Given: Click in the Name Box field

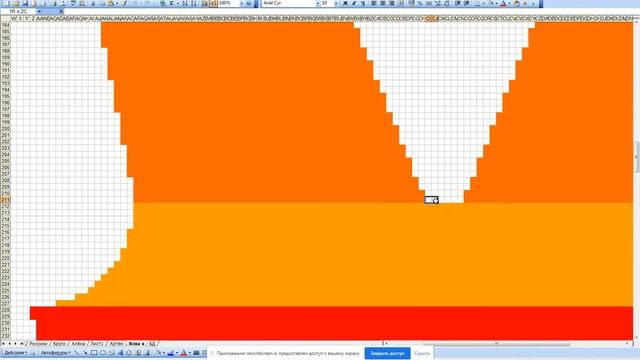Looking at the screenshot, I should click(x=18, y=11).
